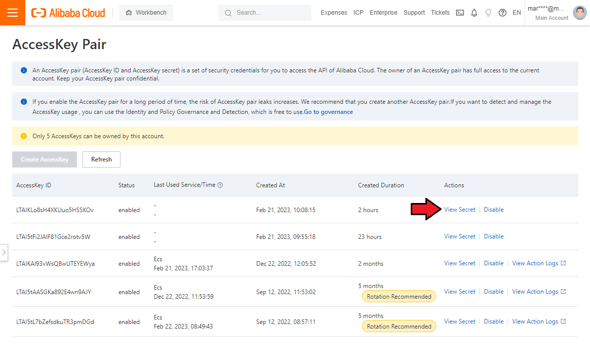Open Cloud Shell terminal icon

[x=460, y=13]
